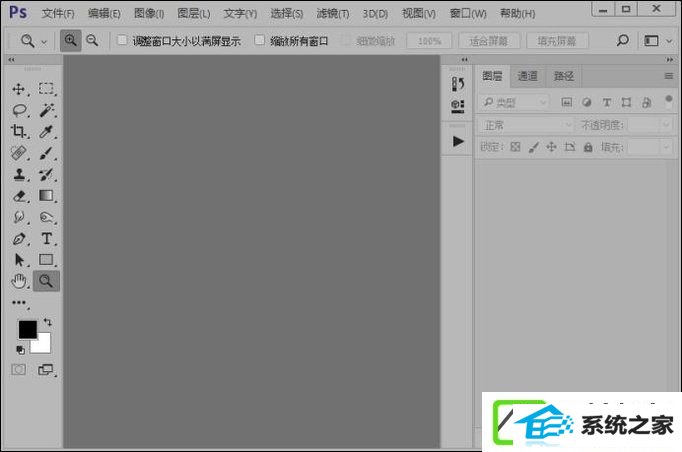Switch to the 路径 tab

click(564, 76)
